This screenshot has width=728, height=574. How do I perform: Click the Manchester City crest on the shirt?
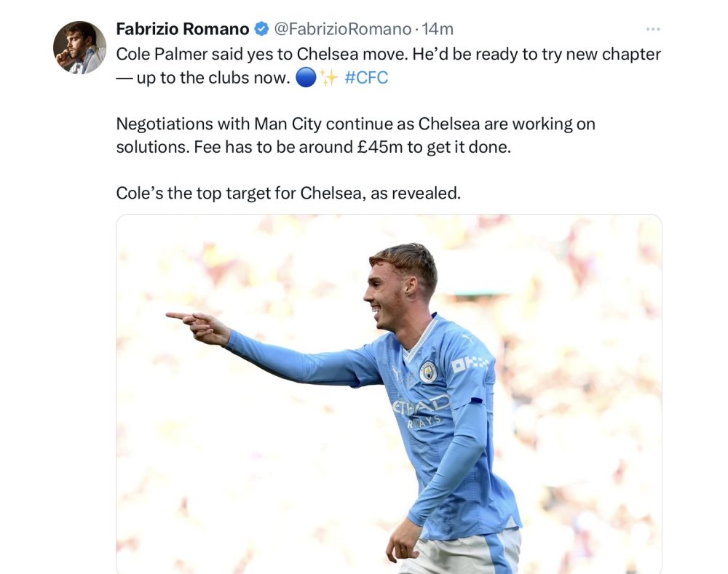pos(428,372)
